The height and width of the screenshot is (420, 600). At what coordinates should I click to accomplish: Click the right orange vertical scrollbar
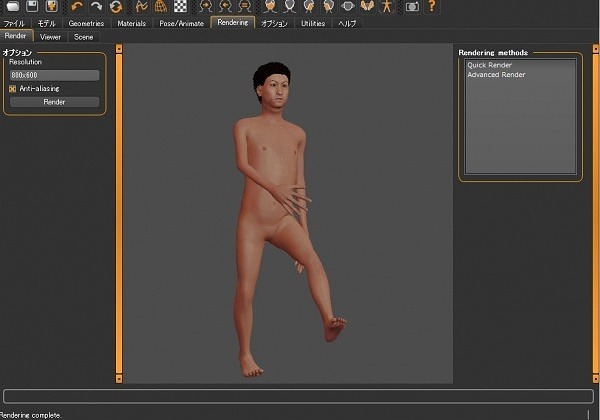click(x=596, y=213)
